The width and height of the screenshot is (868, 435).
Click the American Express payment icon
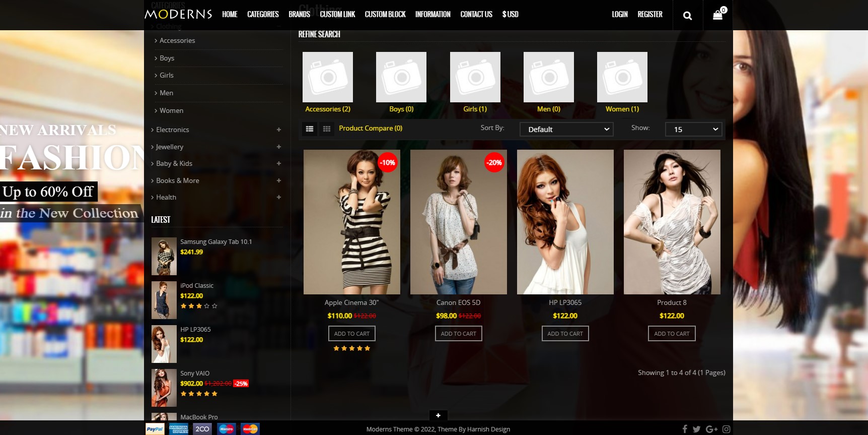pyautogui.click(x=179, y=429)
